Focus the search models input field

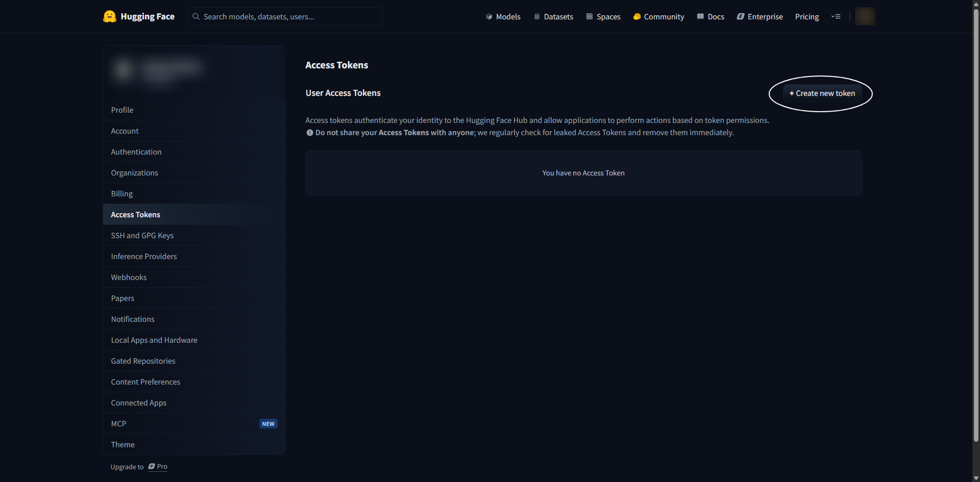285,16
